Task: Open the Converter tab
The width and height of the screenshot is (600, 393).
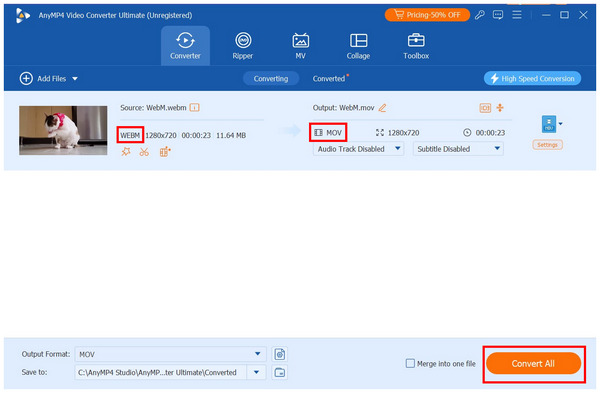Action: click(x=185, y=46)
